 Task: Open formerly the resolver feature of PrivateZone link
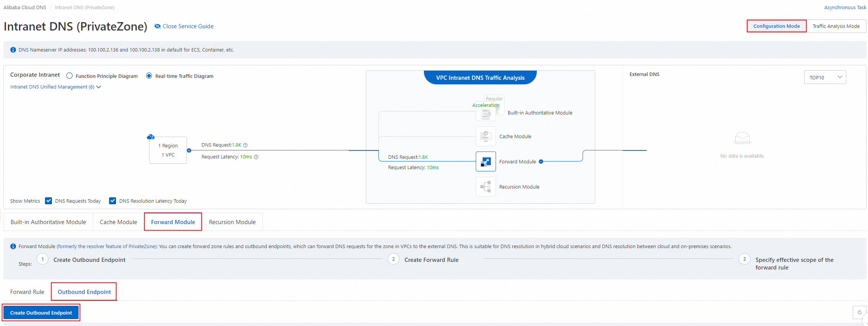[107, 247]
